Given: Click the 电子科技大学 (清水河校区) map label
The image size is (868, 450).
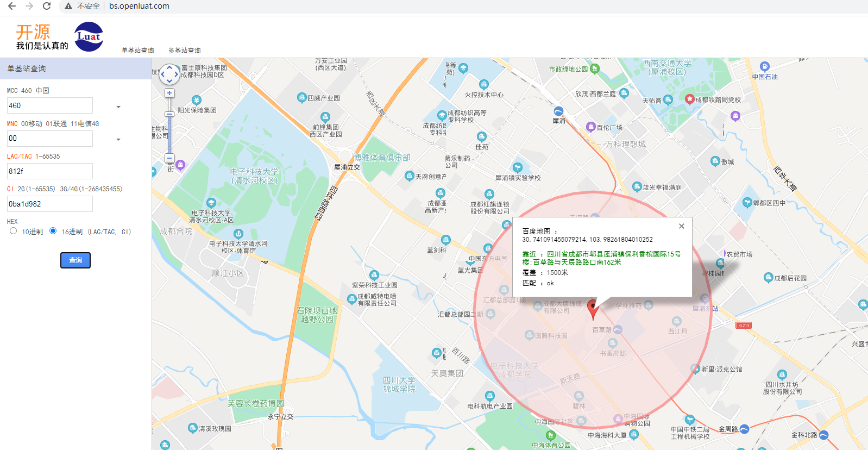Looking at the screenshot, I should click(254, 176).
